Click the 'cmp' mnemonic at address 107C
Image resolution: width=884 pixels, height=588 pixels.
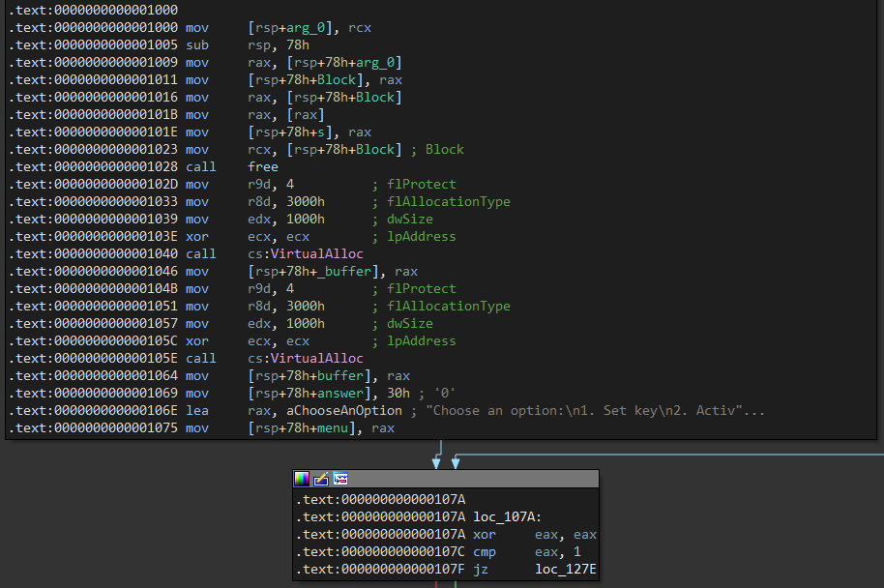(x=485, y=551)
